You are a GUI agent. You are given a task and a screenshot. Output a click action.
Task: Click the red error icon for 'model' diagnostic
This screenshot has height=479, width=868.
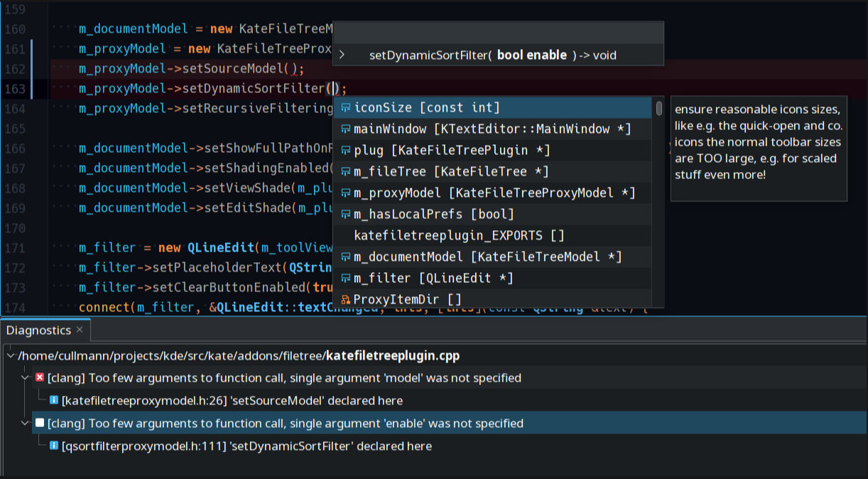[x=40, y=377]
